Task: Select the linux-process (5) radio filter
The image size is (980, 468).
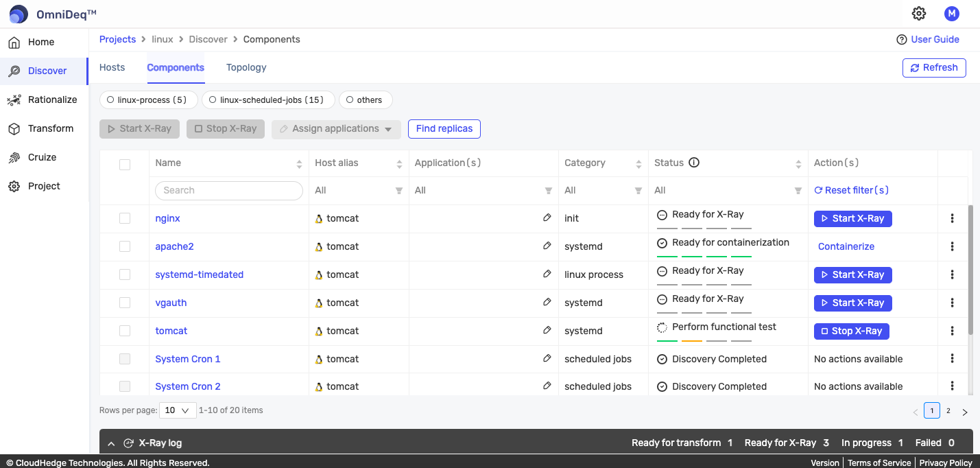Action: coord(110,100)
